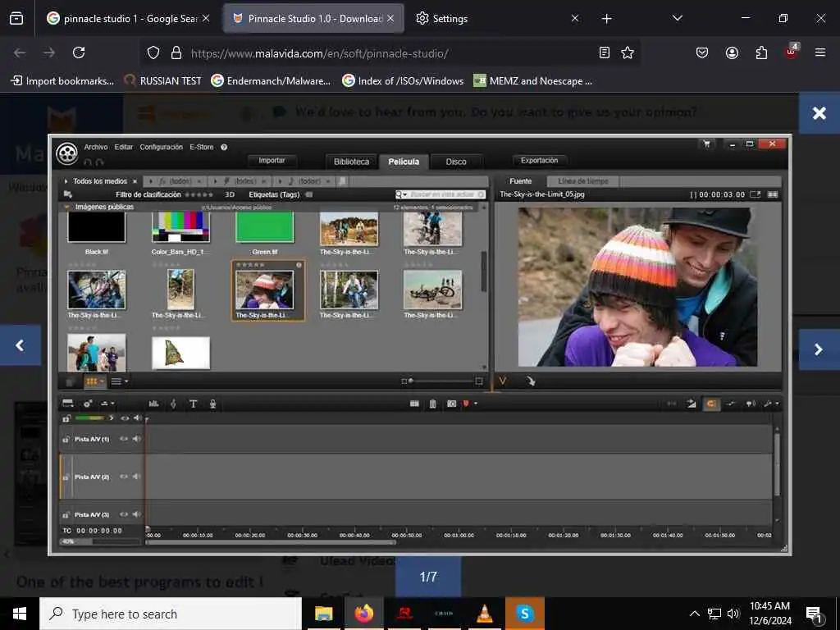The image size is (840, 630).
Task: Open 'Import bookmarks...' bookmark
Action: pyautogui.click(x=63, y=81)
